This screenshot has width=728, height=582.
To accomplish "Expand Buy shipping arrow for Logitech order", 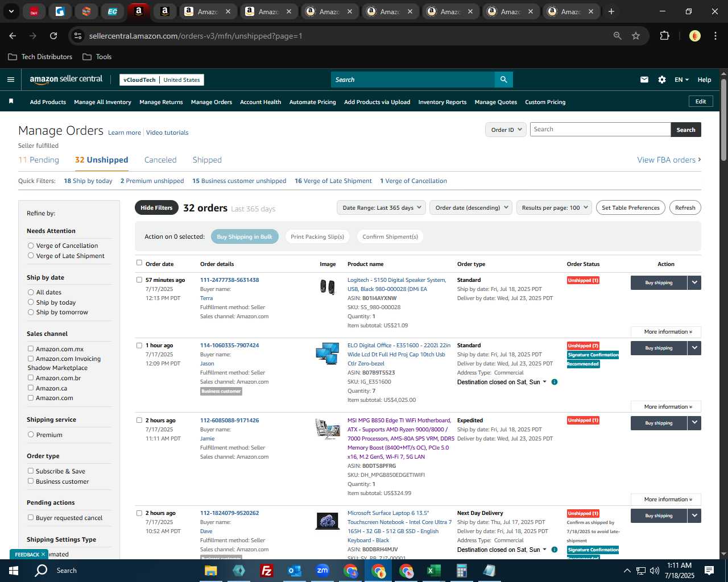I will tap(694, 282).
